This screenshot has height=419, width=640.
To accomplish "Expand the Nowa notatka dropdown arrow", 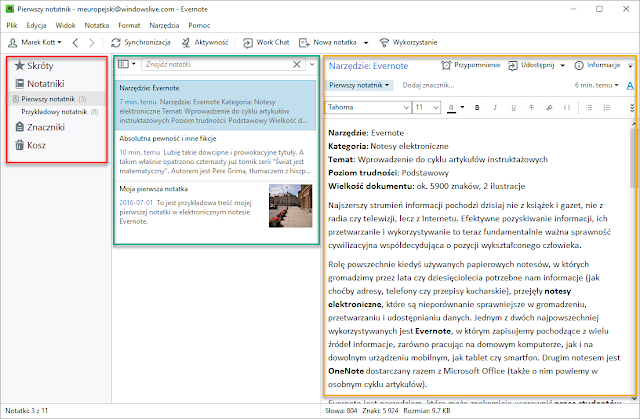I will (x=366, y=43).
